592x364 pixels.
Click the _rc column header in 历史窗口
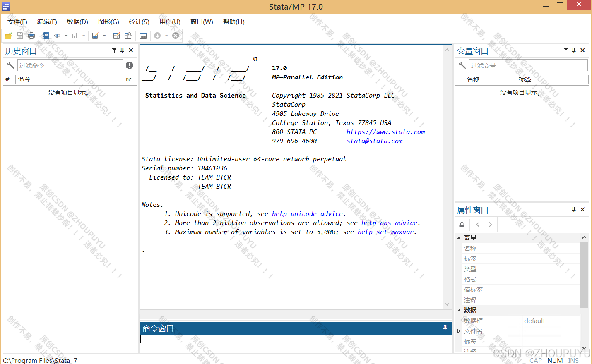click(129, 79)
